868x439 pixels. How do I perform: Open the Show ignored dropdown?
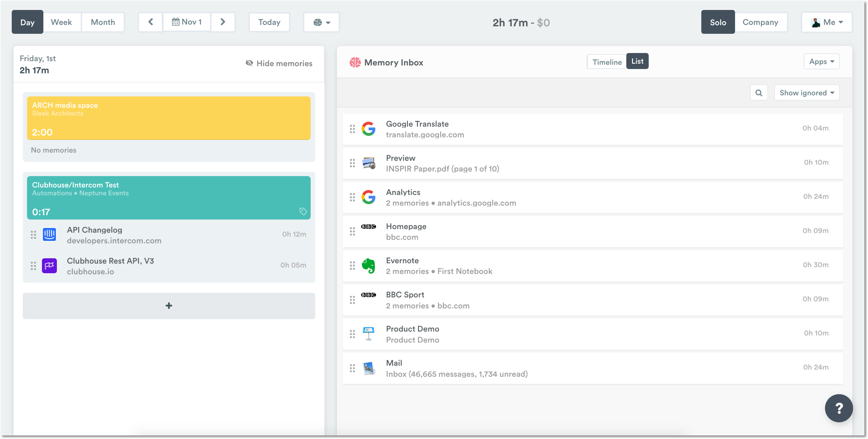807,92
